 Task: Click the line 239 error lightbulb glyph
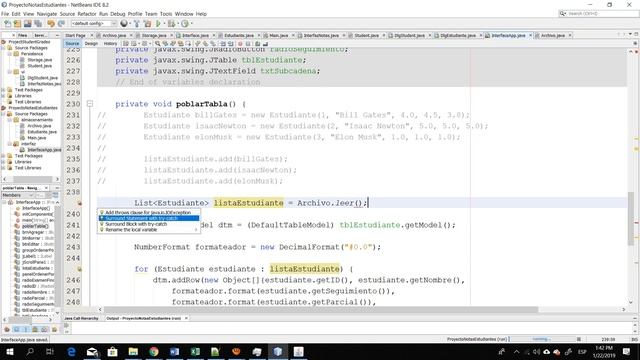point(79,203)
